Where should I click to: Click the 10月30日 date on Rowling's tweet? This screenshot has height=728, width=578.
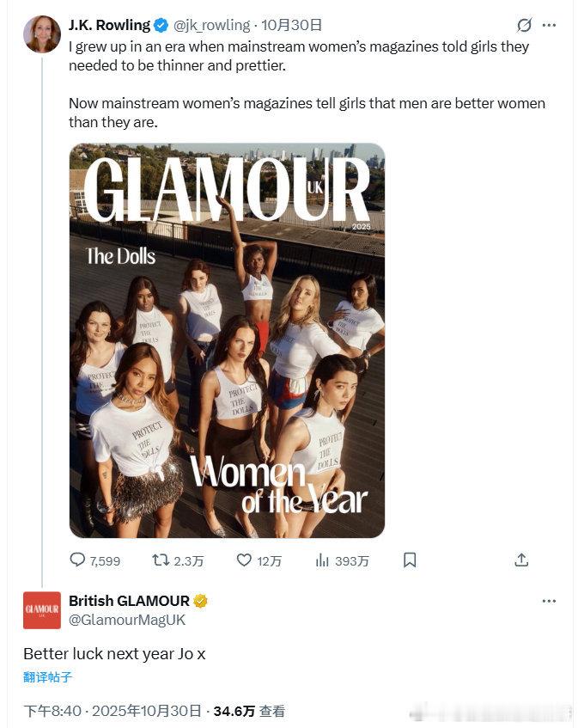coord(292,25)
